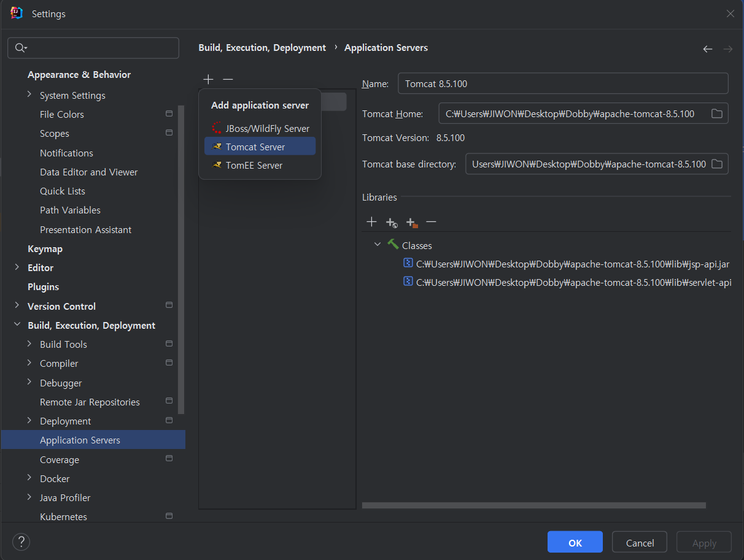Choose Tomcat Server from popup
This screenshot has width=744, height=560.
[260, 147]
